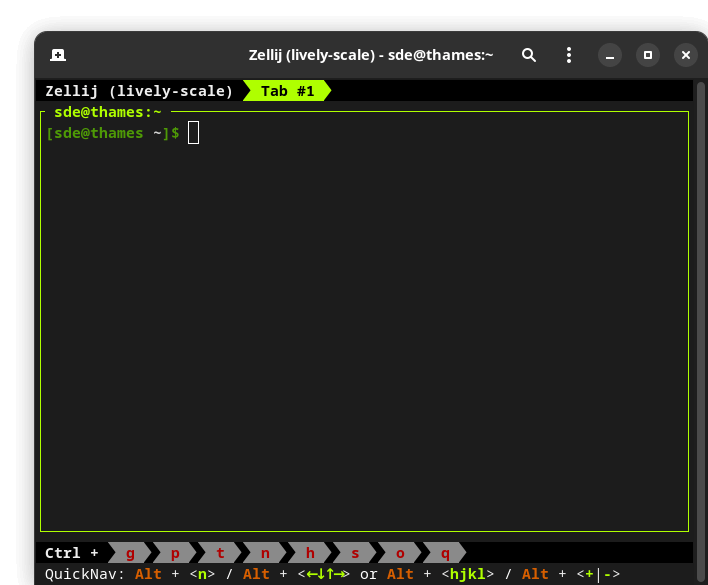This screenshot has height=585, width=708.
Task: Click the 'q' quit key in the status bar
Action: click(445, 553)
